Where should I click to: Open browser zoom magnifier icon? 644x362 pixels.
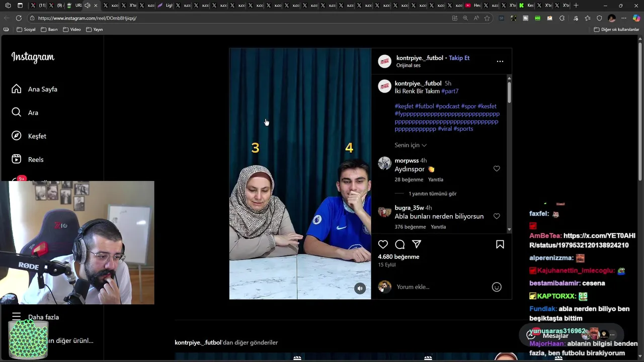[x=465, y=18]
